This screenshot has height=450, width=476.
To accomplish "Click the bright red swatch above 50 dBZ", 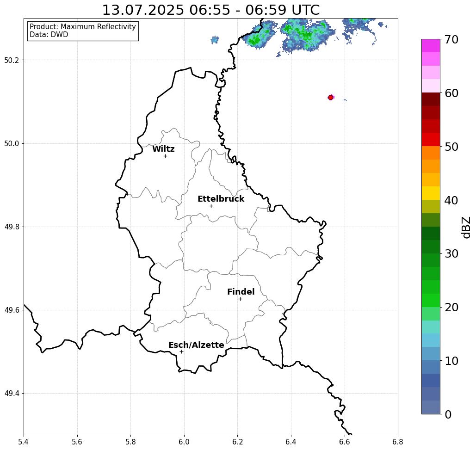I will [431, 140].
